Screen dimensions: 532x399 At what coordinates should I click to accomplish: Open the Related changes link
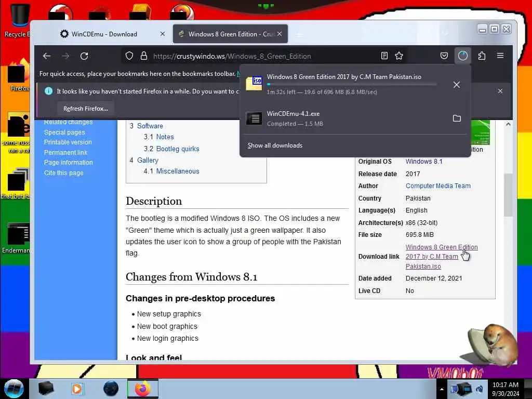coord(68,122)
